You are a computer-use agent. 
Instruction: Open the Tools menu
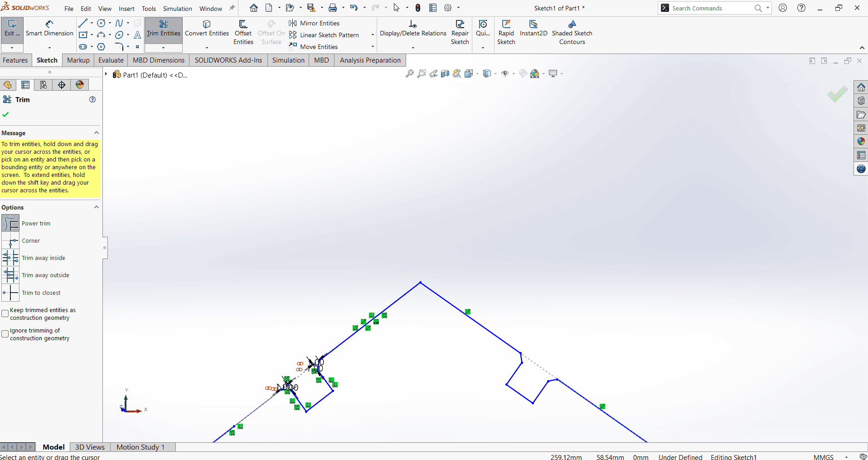click(x=149, y=9)
